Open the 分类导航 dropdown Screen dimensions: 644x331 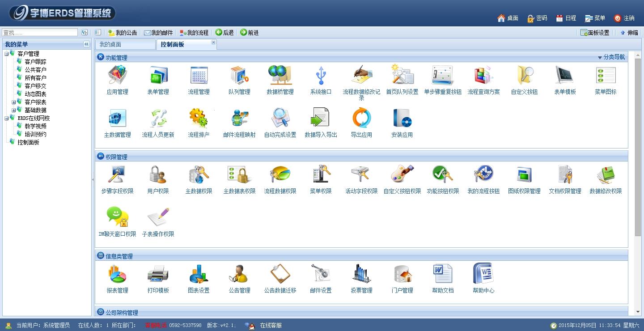(611, 57)
